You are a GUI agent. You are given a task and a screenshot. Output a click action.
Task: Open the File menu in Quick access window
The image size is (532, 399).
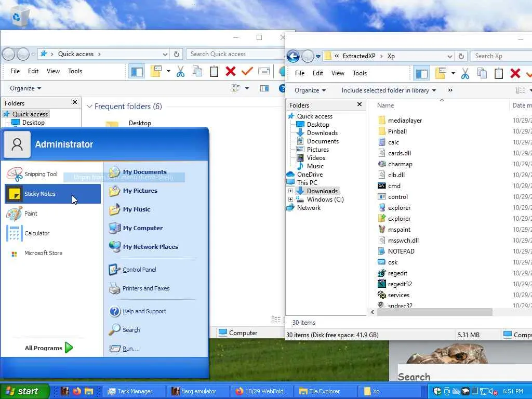15,71
